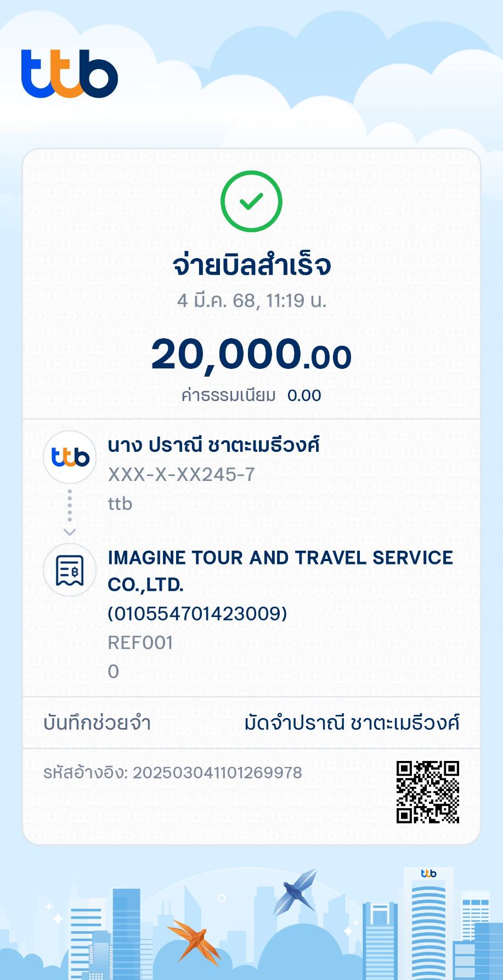The height and width of the screenshot is (980, 503).
Task: Click masked account number XXX-X-XX245-7
Action: [x=182, y=474]
